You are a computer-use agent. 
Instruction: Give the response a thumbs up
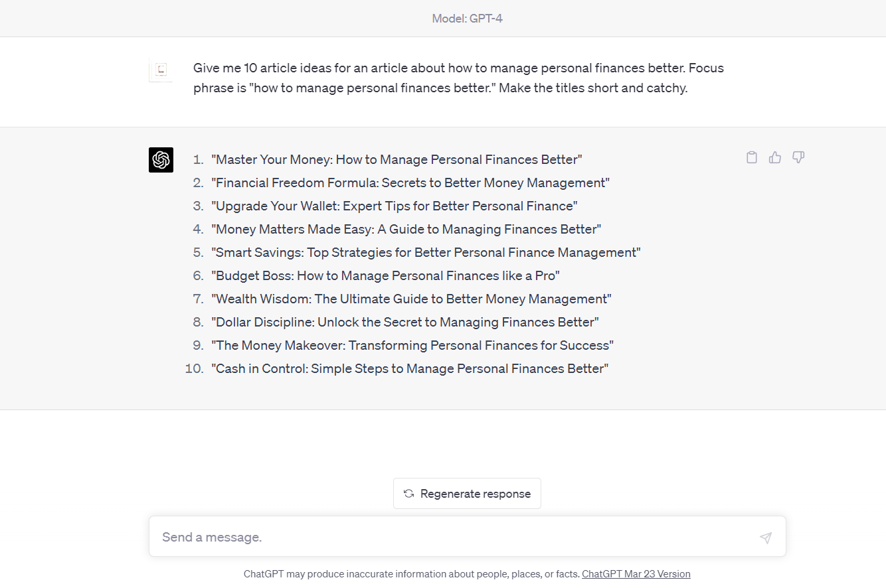[x=774, y=157]
